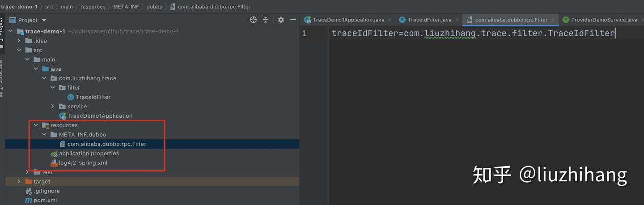Open application.properties file
The height and width of the screenshot is (205, 644).
(x=89, y=154)
